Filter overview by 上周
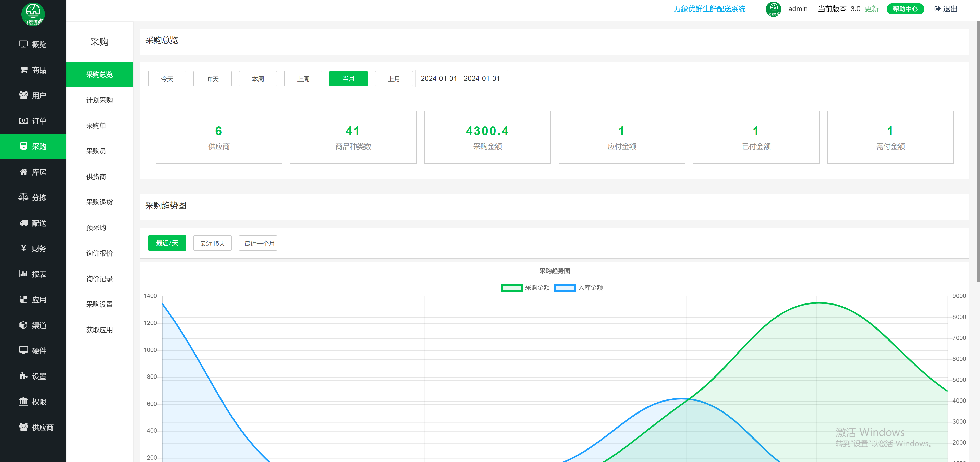Screen dimensions: 980x462 click(303, 79)
